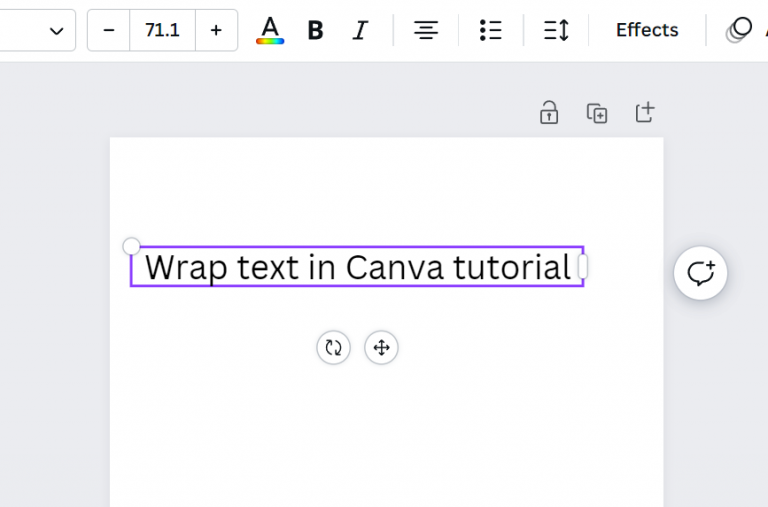
Task: Change text alignment
Action: (x=426, y=30)
